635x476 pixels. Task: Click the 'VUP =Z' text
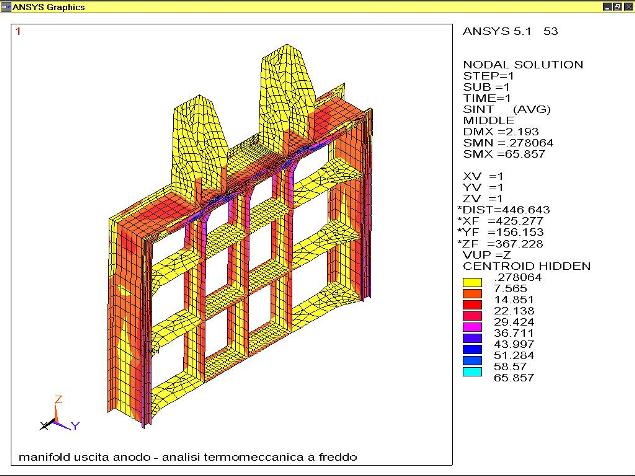(487, 255)
